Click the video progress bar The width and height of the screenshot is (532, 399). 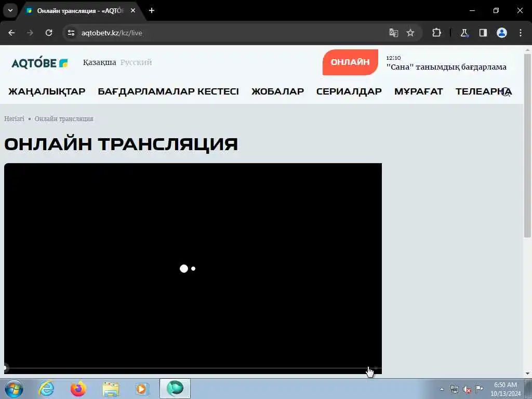click(x=193, y=368)
